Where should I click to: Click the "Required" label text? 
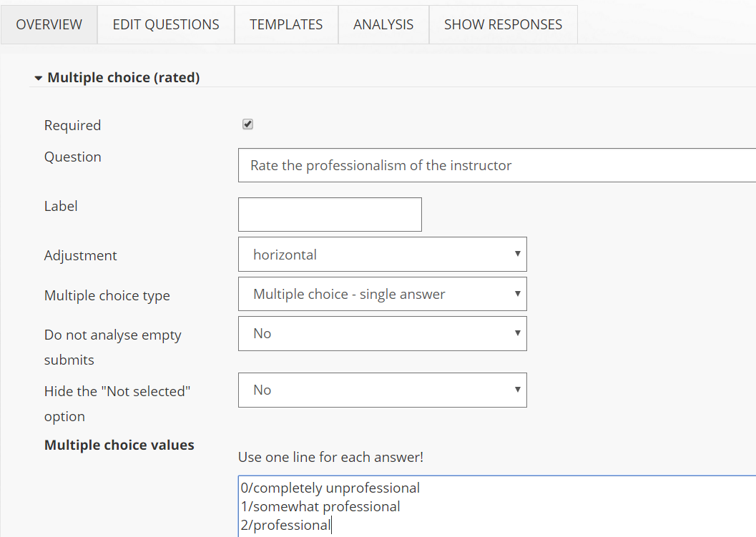click(72, 125)
